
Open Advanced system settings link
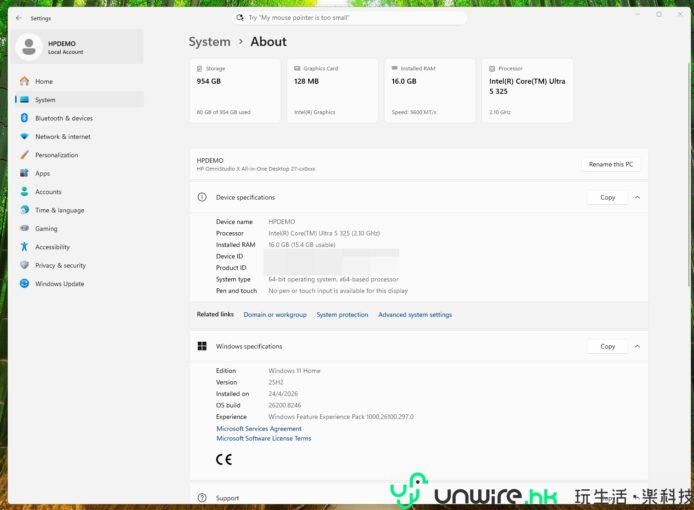(415, 315)
